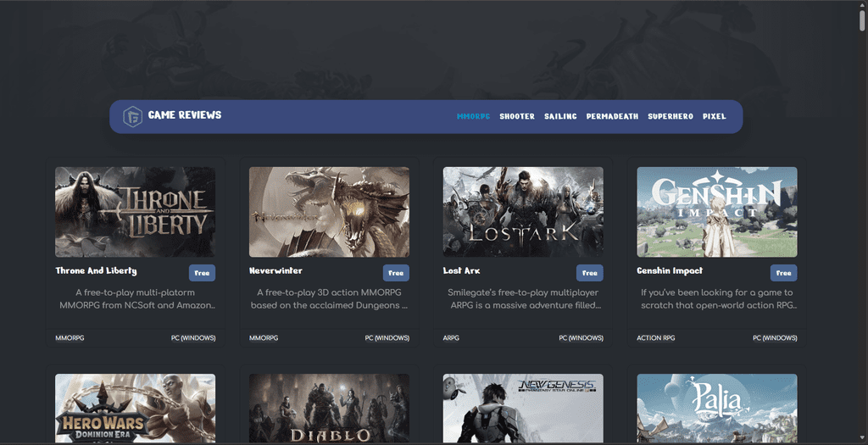Click PC (WINDOWS) label on Throne And Liberty
The width and height of the screenshot is (868, 445).
[193, 337]
